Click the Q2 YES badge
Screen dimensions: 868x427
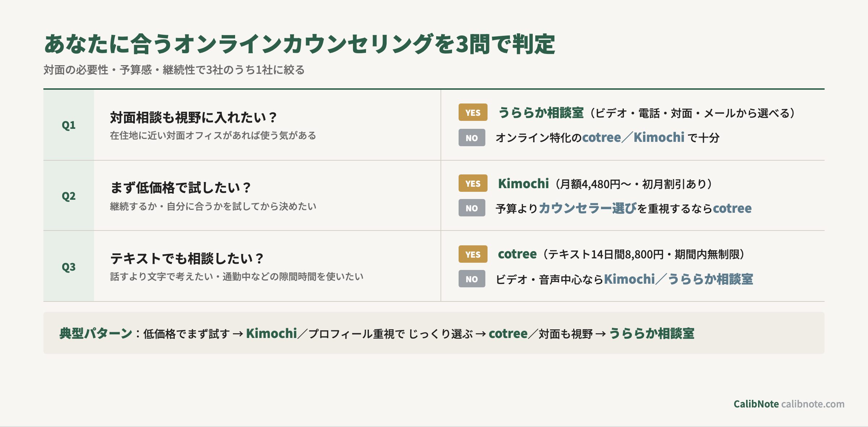pos(473,183)
